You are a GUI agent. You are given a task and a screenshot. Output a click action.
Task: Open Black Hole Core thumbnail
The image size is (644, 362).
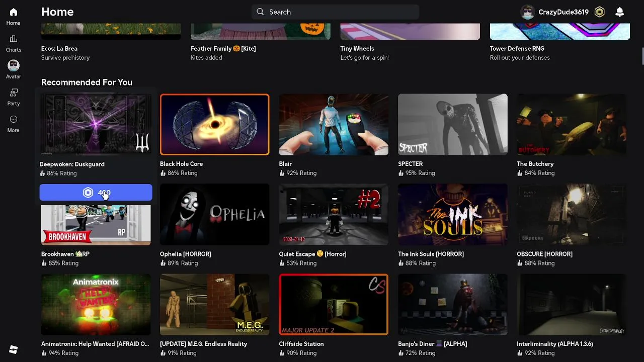point(215,124)
